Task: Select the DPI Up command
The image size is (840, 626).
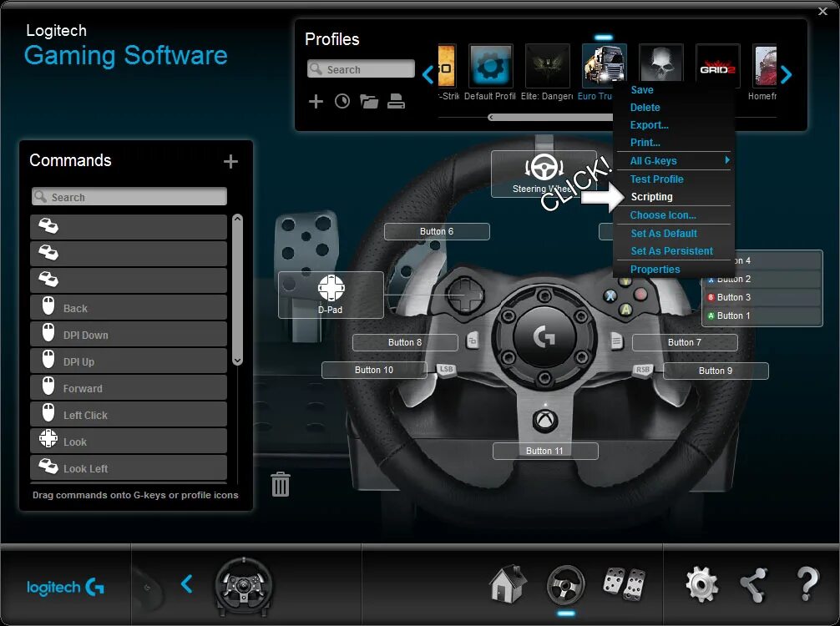Action: (x=129, y=361)
